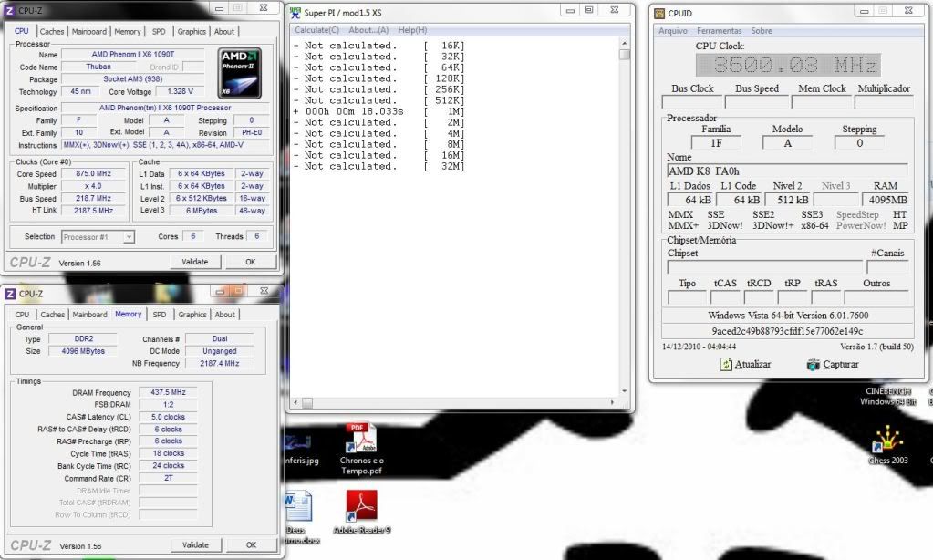The width and height of the screenshot is (933, 560).
Task: Click the '4095MB' RAM value in CPUID
Action: coord(887,200)
